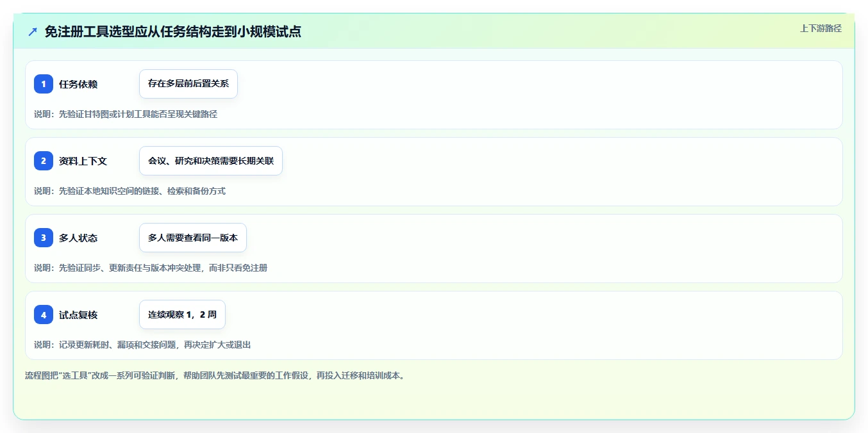
Task: Select step number 4 badge
Action: tap(44, 315)
